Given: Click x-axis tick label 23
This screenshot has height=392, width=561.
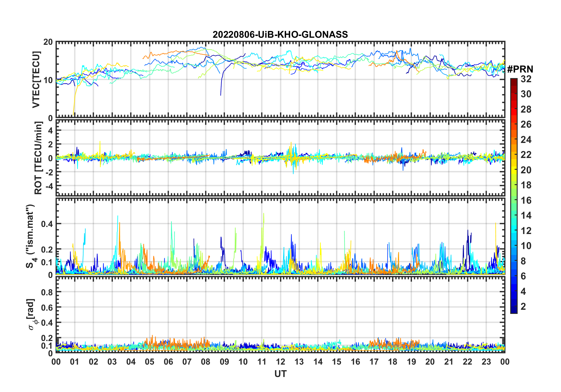Looking at the screenshot, I should pyautogui.click(x=486, y=362).
